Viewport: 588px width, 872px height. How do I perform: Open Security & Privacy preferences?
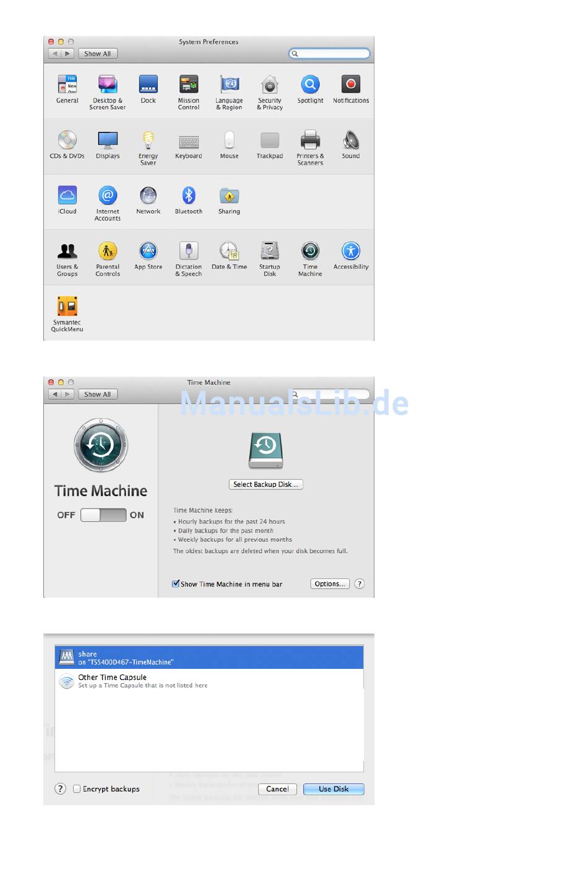[x=270, y=92]
